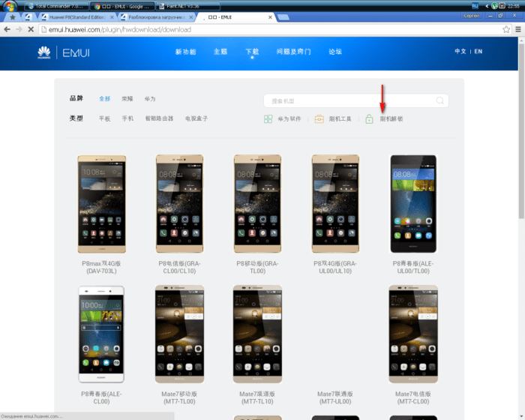Screen dimensions: 525x420
Task: Stop page loading with X button
Action: pos(31,29)
